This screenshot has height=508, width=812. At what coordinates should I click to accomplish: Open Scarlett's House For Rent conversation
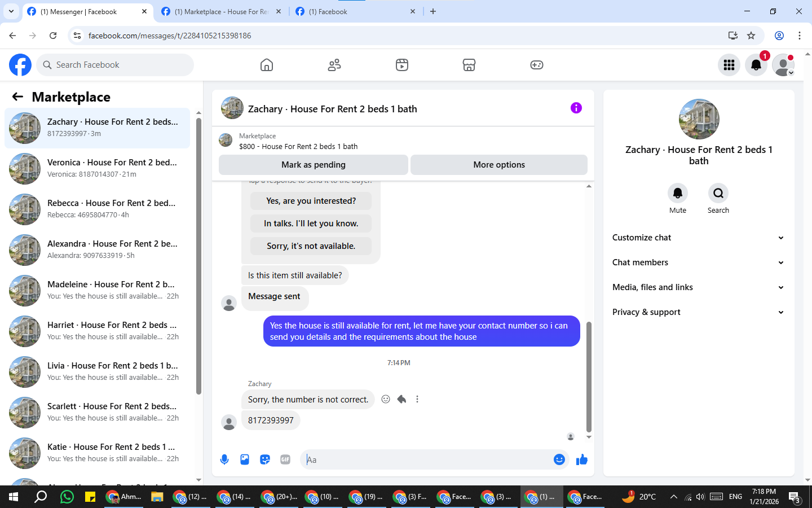98,412
